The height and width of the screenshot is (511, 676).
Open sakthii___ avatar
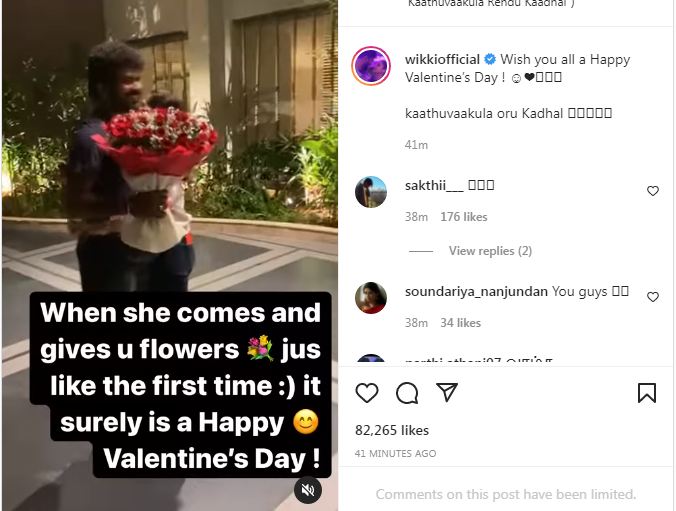pyautogui.click(x=371, y=192)
